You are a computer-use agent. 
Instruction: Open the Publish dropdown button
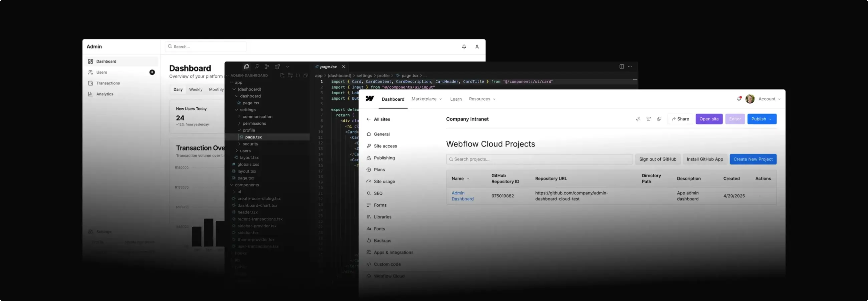click(x=762, y=119)
